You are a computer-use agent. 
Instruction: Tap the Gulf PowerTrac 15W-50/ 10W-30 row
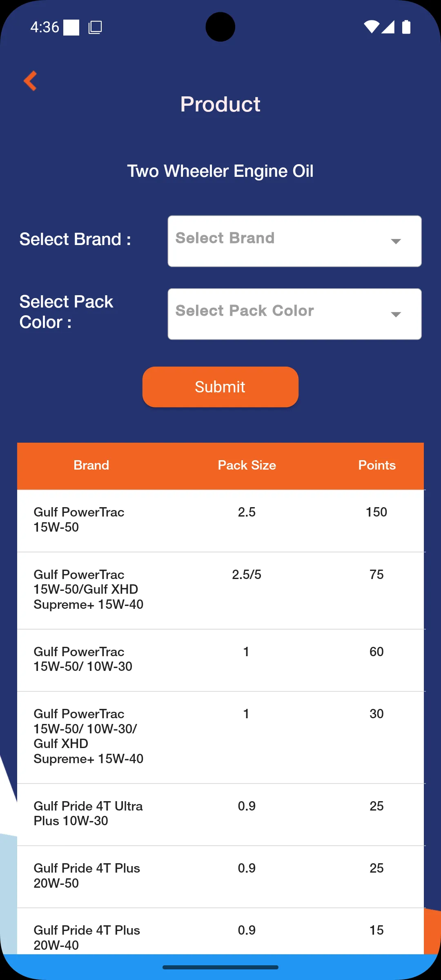220,659
